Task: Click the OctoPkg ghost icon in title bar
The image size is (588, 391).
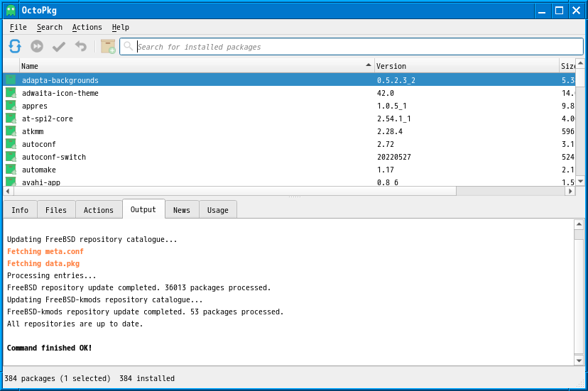Action: click(x=11, y=11)
